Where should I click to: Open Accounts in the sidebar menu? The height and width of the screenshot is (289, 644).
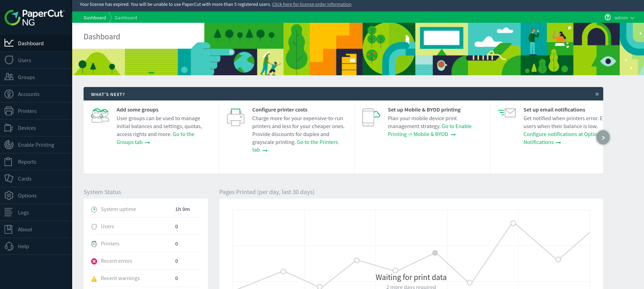pyautogui.click(x=36, y=94)
